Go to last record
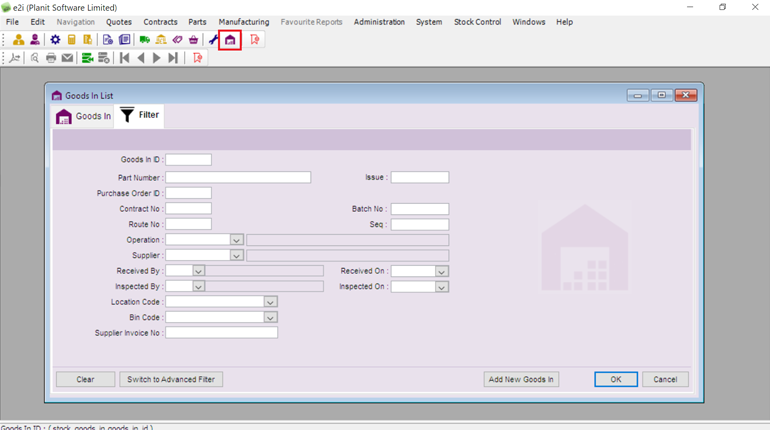770x430 pixels. click(173, 58)
